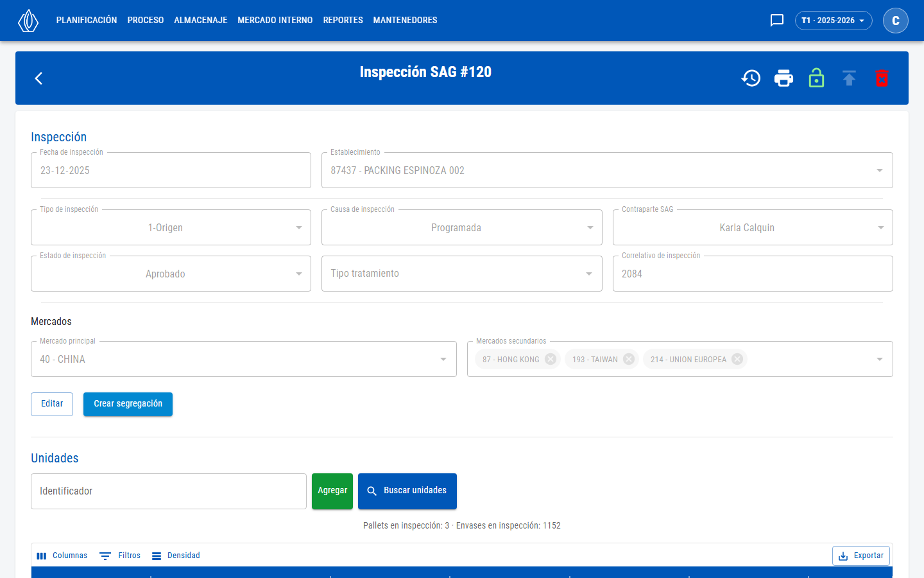The width and height of the screenshot is (924, 578).
Task: Click the Identificador input field
Action: pyautogui.click(x=169, y=491)
